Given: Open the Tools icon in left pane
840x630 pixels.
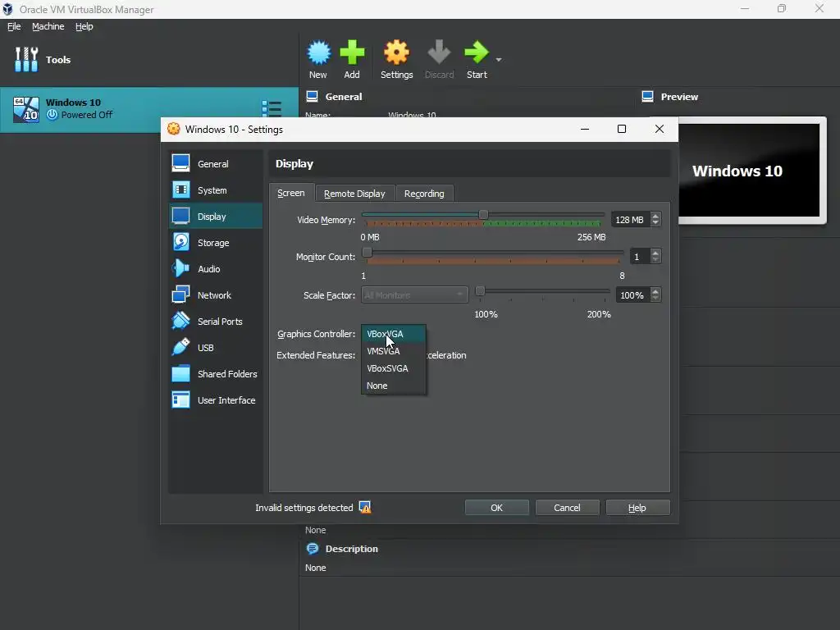Looking at the screenshot, I should coord(26,59).
